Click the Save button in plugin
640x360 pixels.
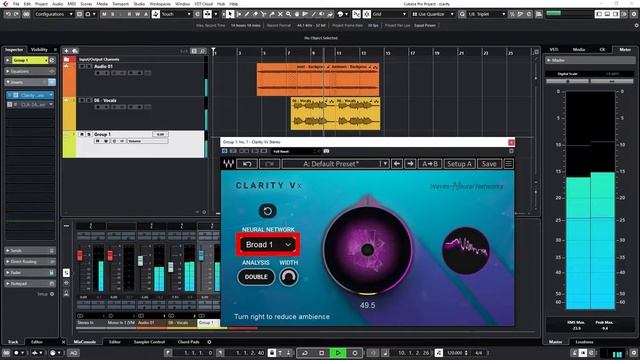pos(489,164)
